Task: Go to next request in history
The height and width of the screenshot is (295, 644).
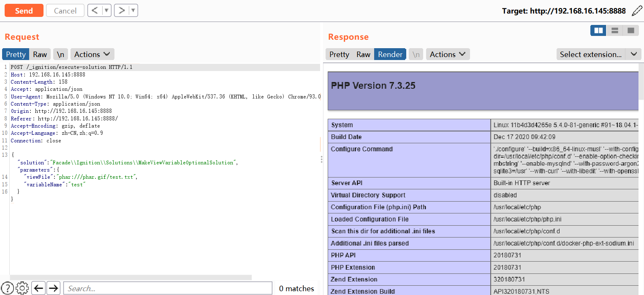Action: point(122,11)
